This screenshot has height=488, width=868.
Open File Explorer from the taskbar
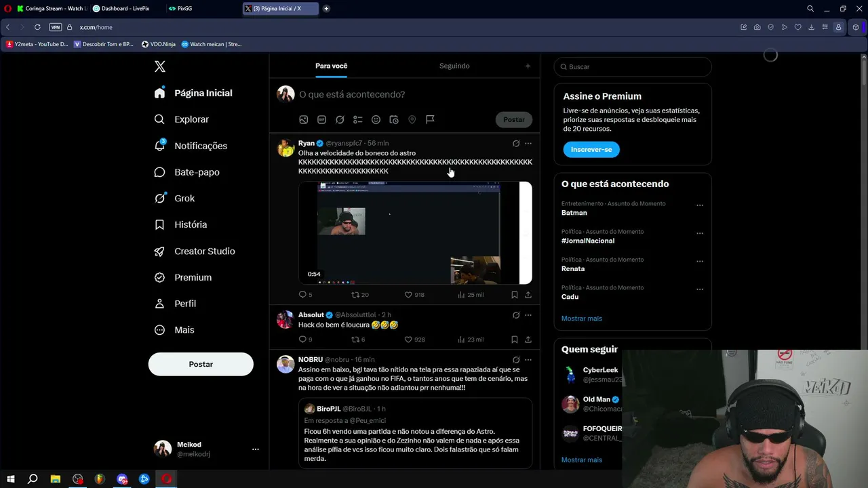[56, 479]
